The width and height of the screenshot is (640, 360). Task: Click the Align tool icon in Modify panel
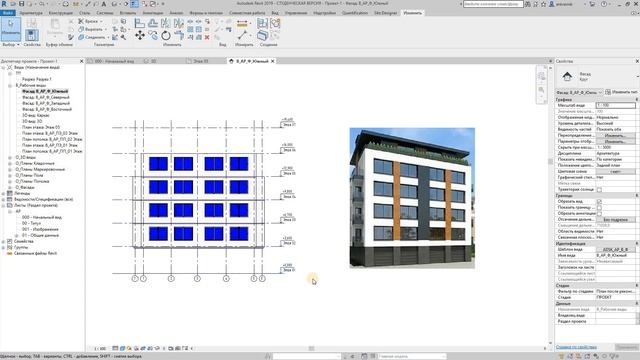[x=140, y=23]
